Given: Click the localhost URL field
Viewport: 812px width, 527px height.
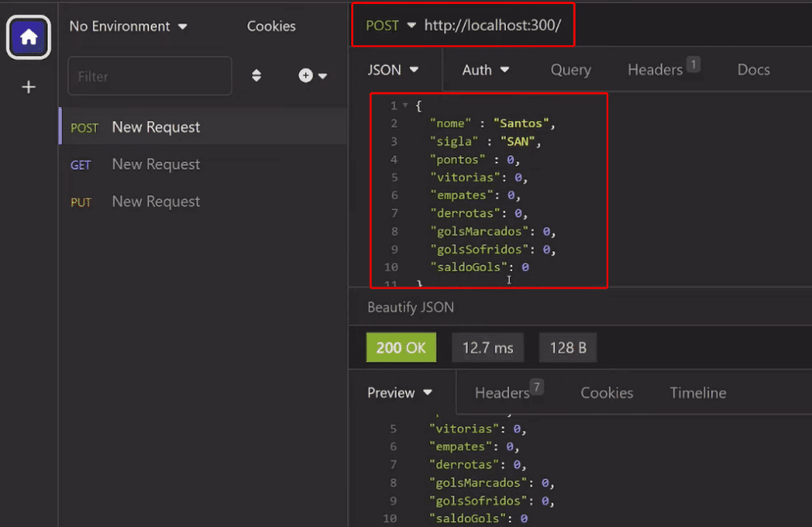Looking at the screenshot, I should pos(492,25).
